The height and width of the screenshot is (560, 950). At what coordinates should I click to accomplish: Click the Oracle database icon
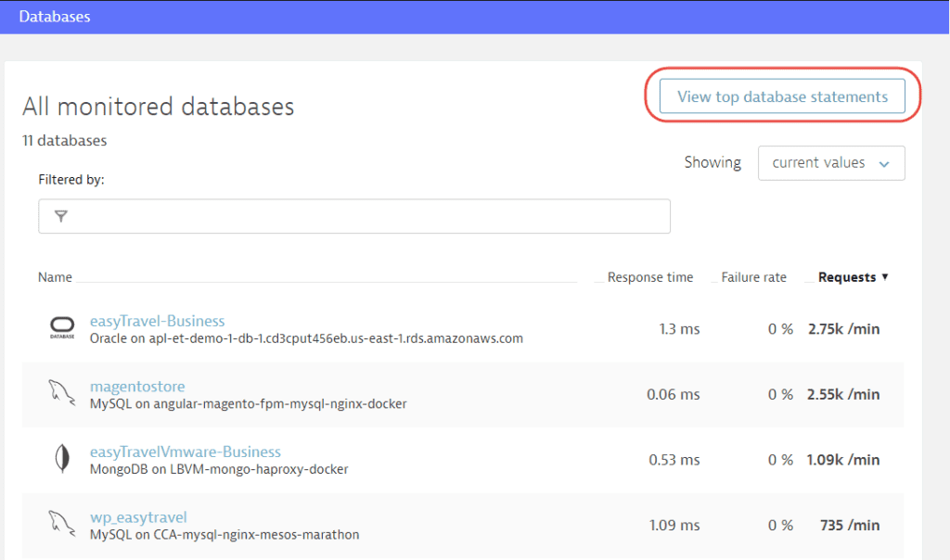point(62,327)
